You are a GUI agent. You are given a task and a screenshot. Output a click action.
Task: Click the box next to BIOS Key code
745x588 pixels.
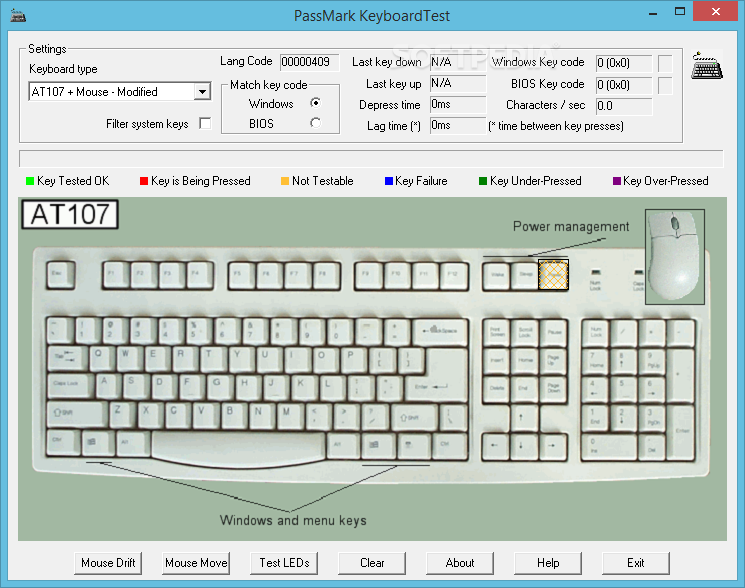(665, 85)
